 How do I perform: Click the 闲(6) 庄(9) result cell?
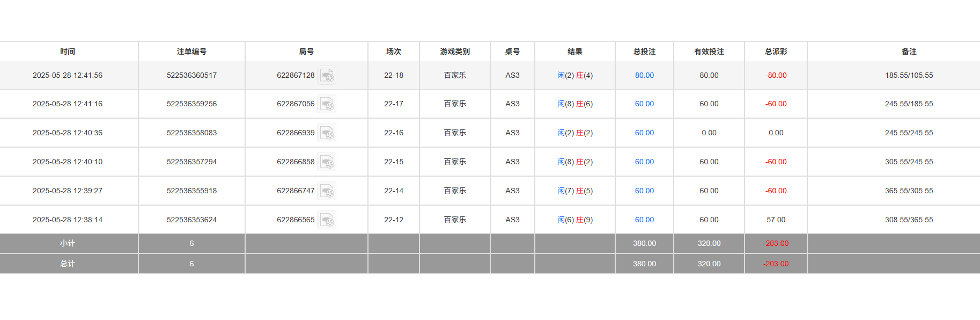tap(575, 220)
